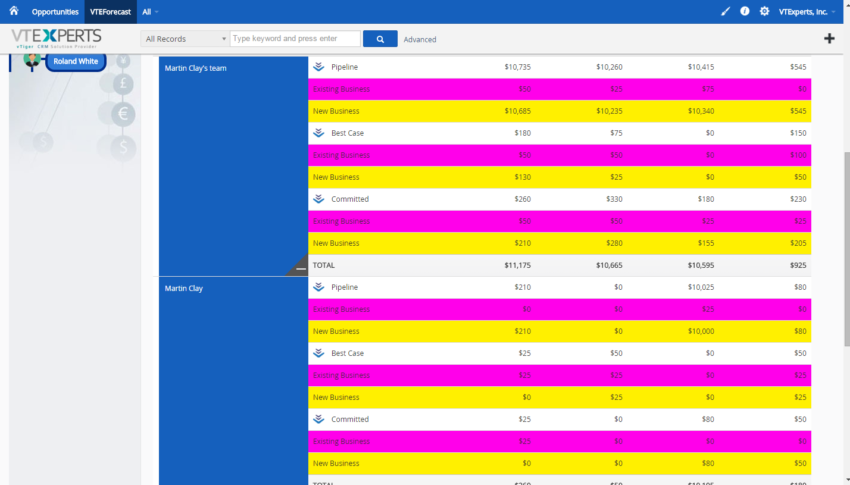Image resolution: width=850 pixels, height=485 pixels.
Task: Click the euro currency icon
Action: (123, 114)
